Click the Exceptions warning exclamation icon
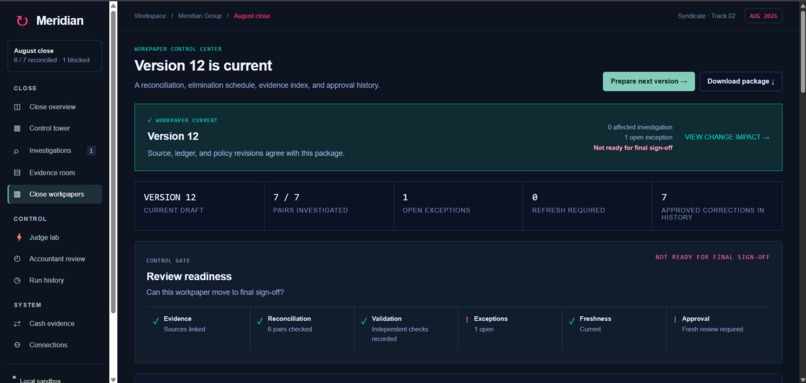The height and width of the screenshot is (383, 806). [x=467, y=320]
